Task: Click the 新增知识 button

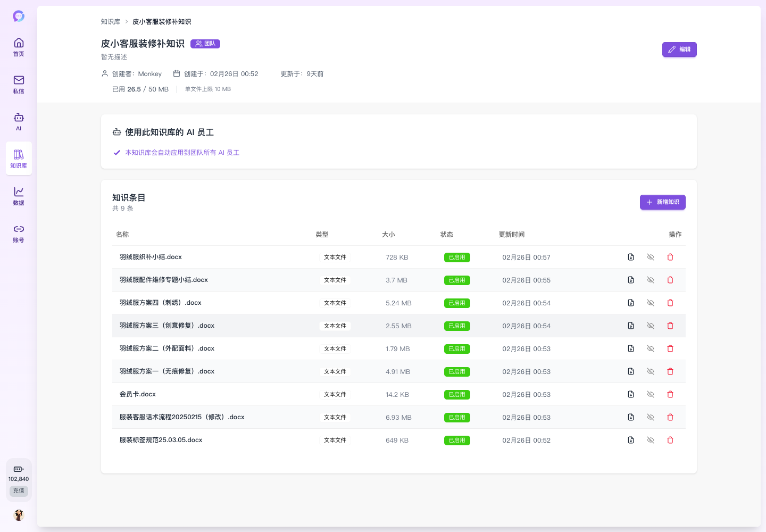Action: click(662, 202)
